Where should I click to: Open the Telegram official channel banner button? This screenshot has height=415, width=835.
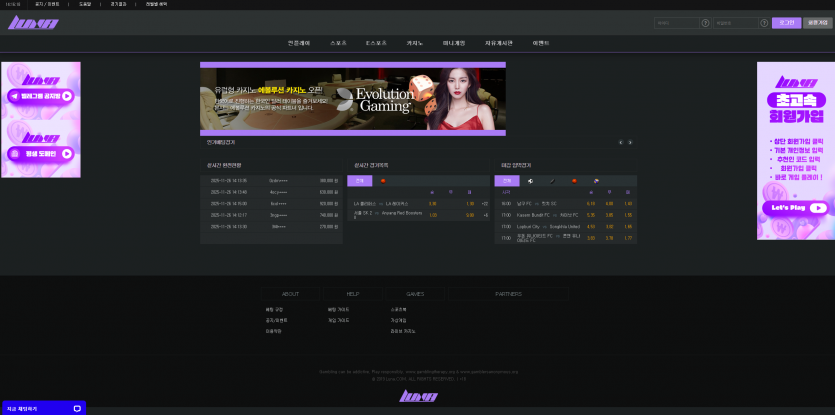40,97
